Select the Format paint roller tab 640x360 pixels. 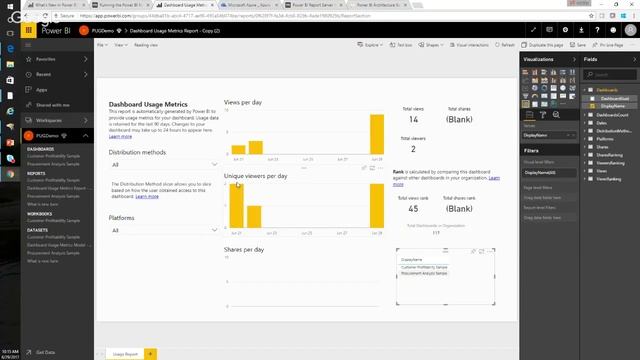tap(543, 115)
